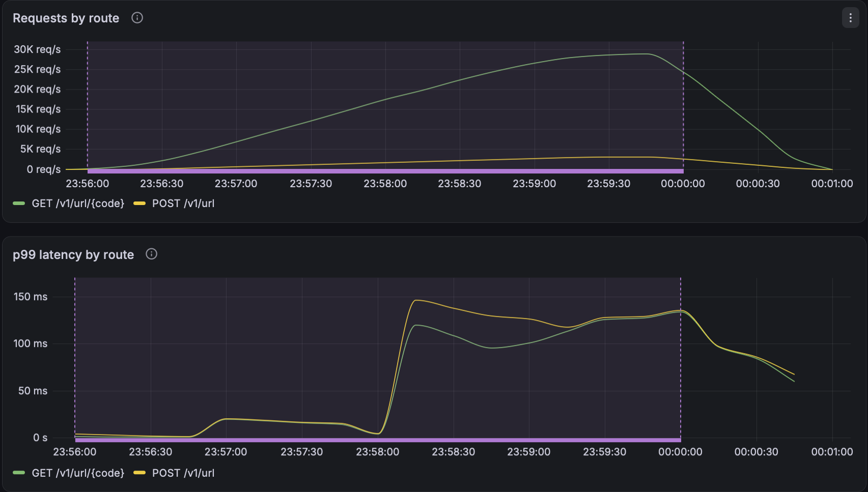Click green GET swatch in latency legend
Image resolution: width=868 pixels, height=492 pixels.
tap(19, 473)
